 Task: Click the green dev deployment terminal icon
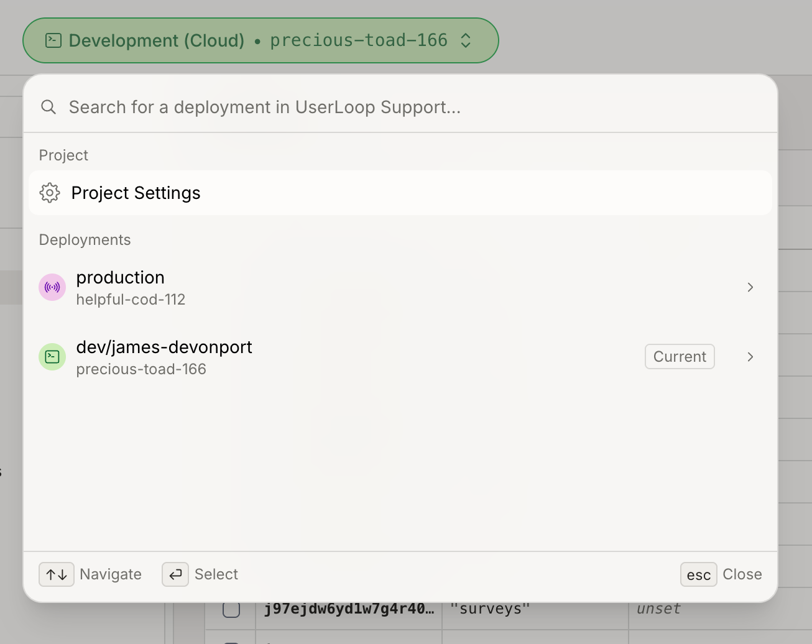[x=52, y=357]
